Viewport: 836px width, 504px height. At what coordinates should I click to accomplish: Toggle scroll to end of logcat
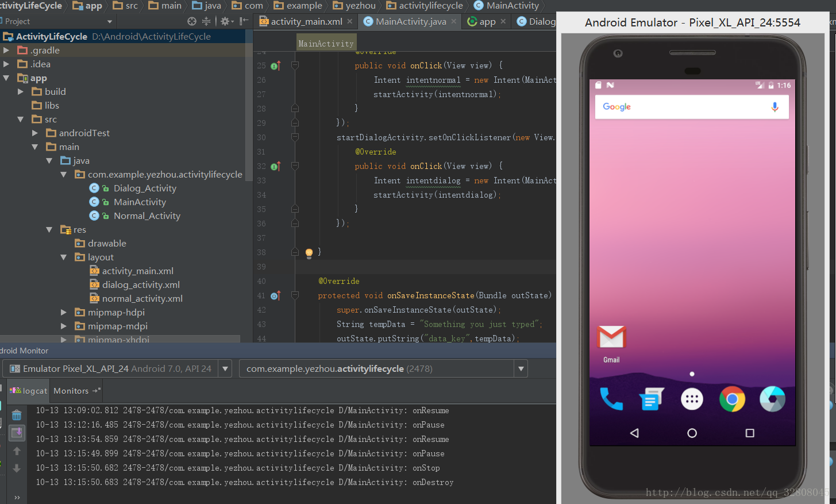(17, 433)
